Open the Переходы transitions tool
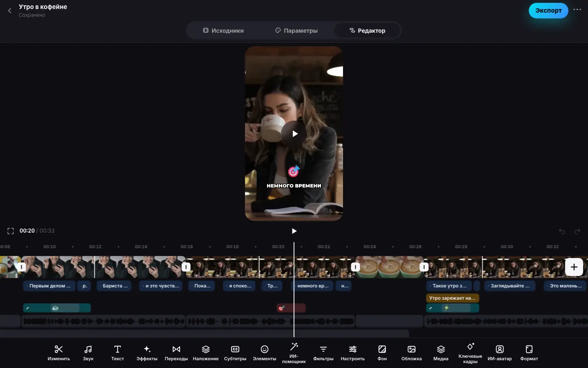Screen dimensions: 588x368 176,353
